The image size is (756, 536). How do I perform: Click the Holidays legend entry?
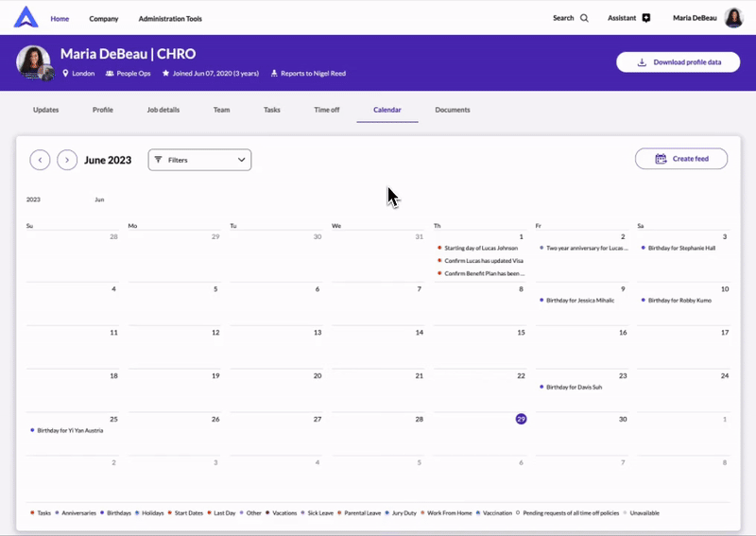[x=149, y=513]
